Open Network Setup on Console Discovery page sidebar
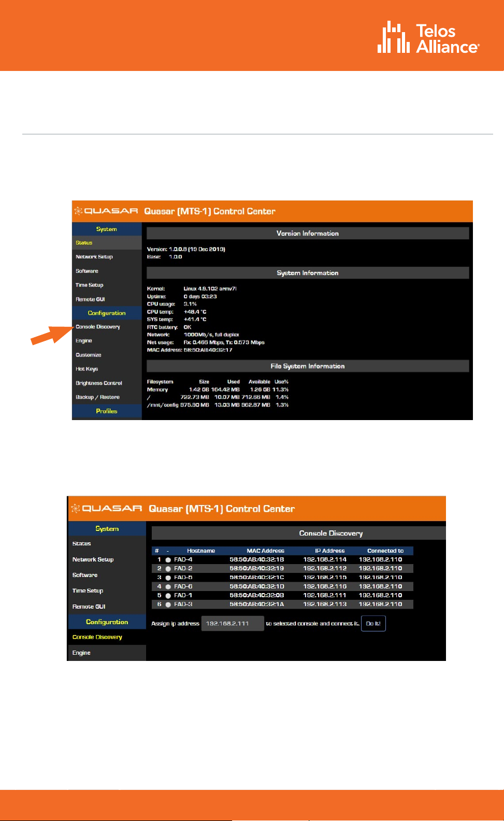Screen dimensions: 504x821 [x=93, y=560]
